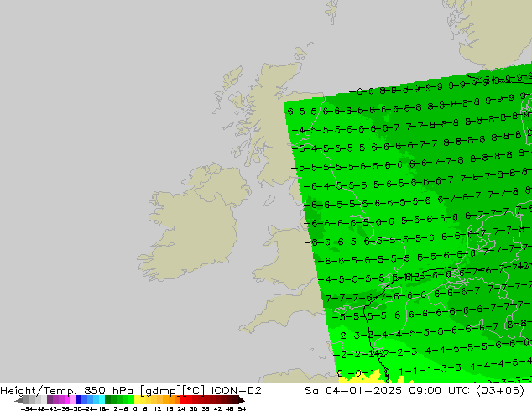Click the '09:00 UTC' time label

[439, 391]
